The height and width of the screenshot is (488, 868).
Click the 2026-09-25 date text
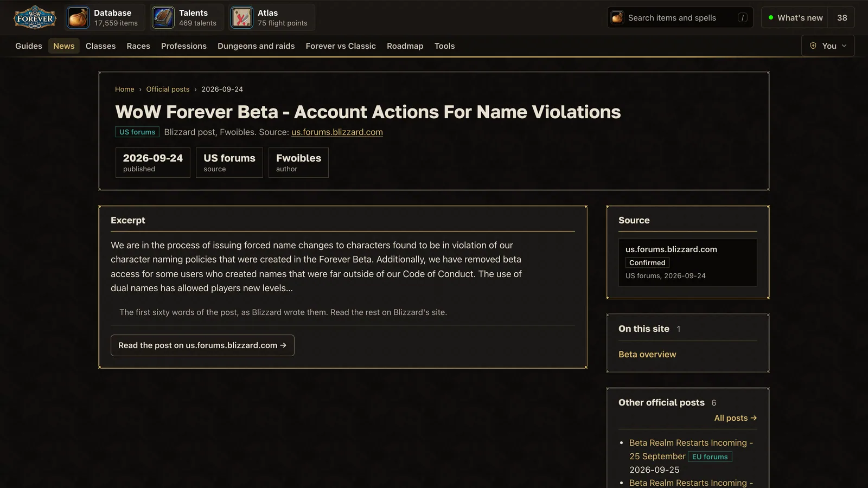tap(654, 470)
